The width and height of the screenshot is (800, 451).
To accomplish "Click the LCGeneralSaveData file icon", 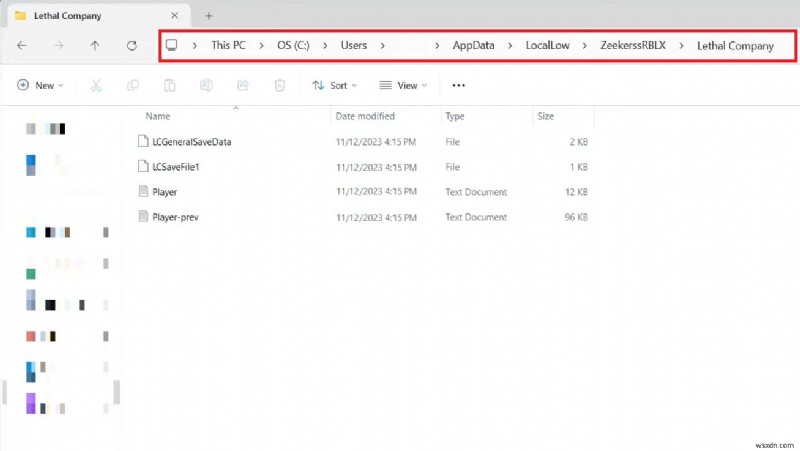I will click(143, 141).
